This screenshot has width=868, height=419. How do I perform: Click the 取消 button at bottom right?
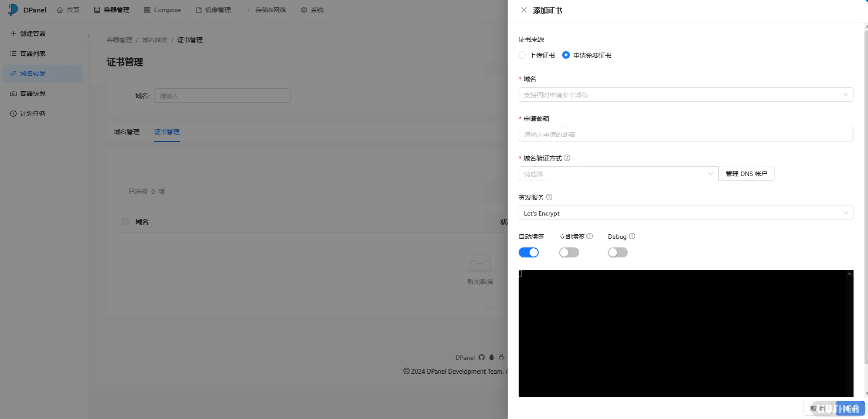(x=817, y=408)
